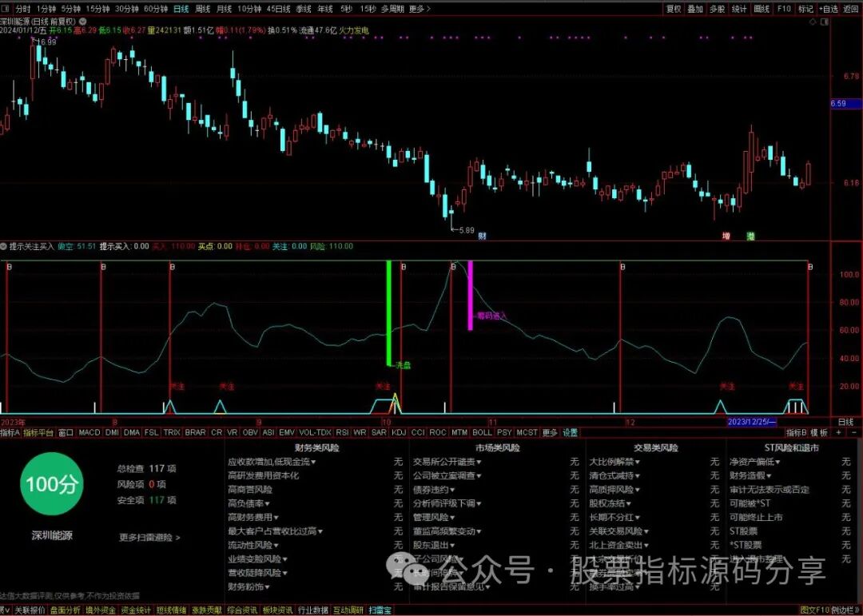Image resolution: width=863 pixels, height=616 pixels.
Task: Select the VOL-TDX indicator
Action: [315, 433]
